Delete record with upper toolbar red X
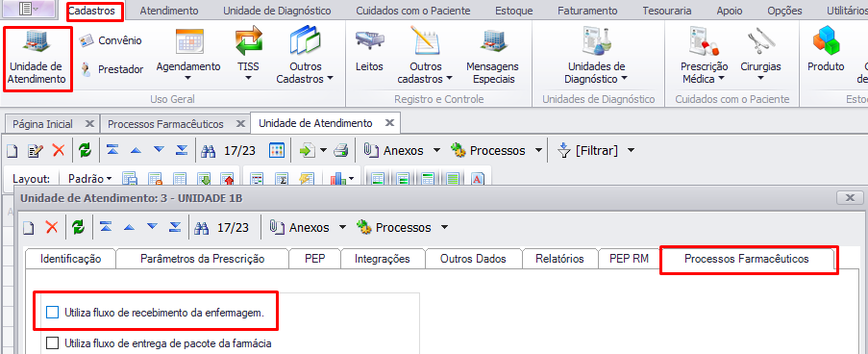The height and width of the screenshot is (354, 868). click(58, 150)
